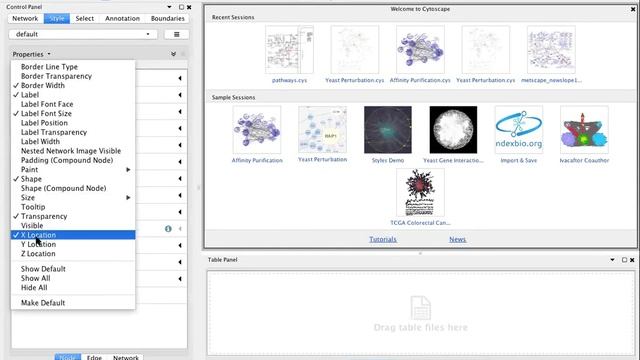The height and width of the screenshot is (360, 640).
Task: Uncheck X Location property
Action: pos(73,235)
